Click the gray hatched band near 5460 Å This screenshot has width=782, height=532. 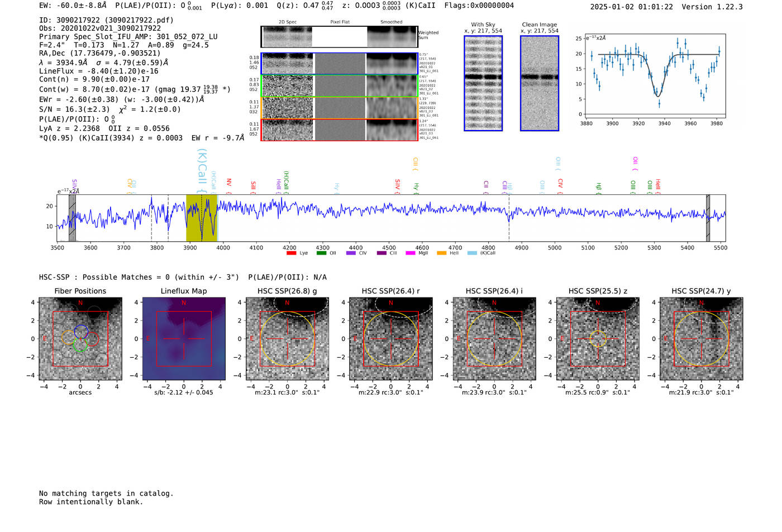pos(708,218)
